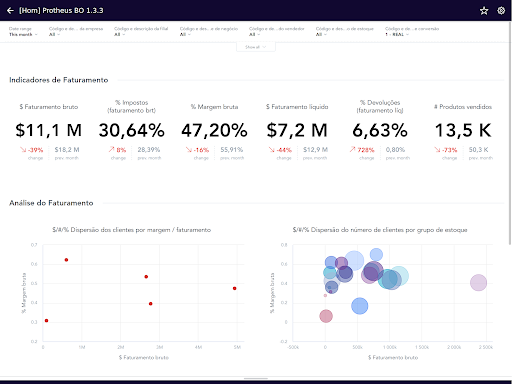Click the back arrow icon
This screenshot has width=512, height=384.
[x=10, y=11]
